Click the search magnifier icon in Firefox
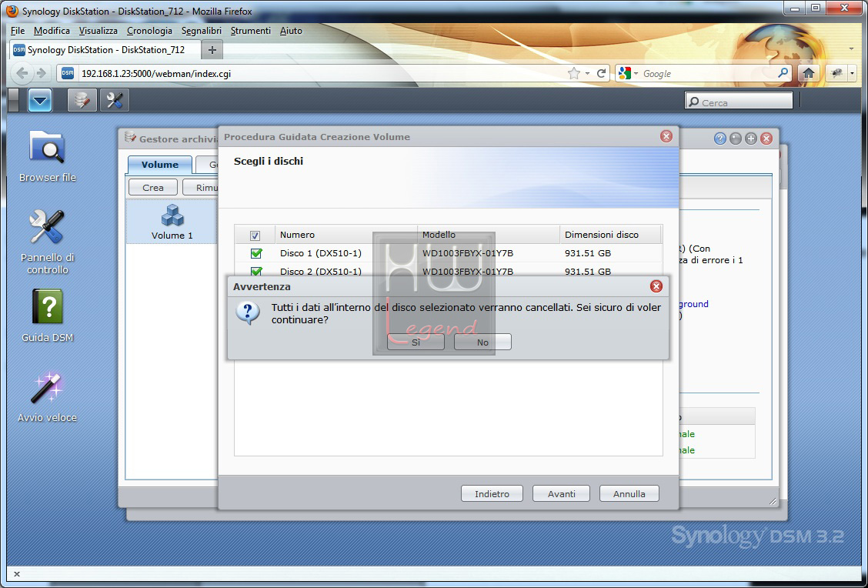This screenshot has height=588, width=868. [783, 73]
